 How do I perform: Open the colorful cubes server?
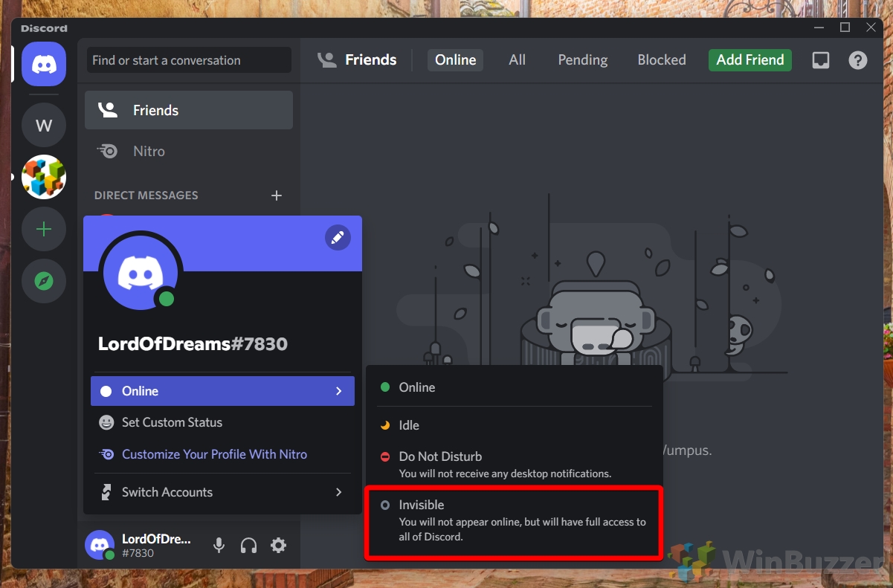[x=44, y=177]
